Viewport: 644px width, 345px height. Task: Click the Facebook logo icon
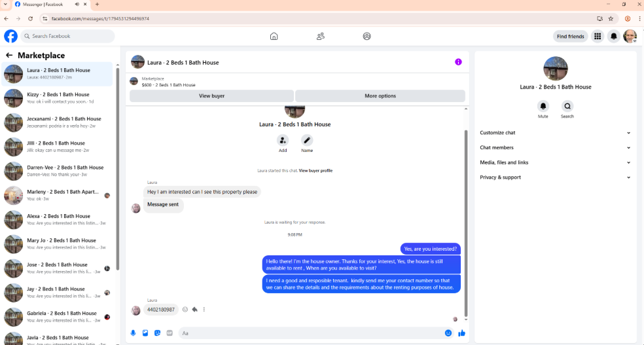(x=10, y=36)
